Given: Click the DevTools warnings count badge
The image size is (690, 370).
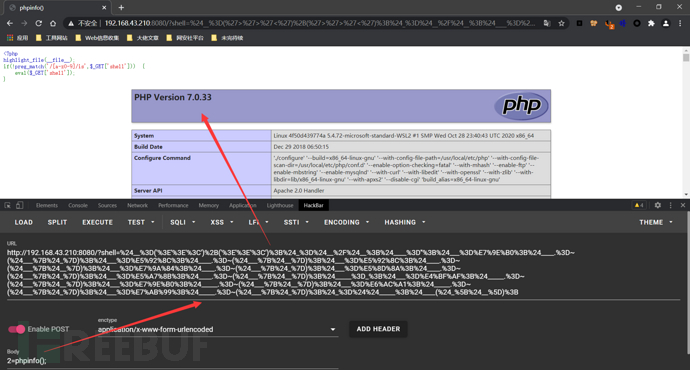Looking at the screenshot, I should [639, 205].
